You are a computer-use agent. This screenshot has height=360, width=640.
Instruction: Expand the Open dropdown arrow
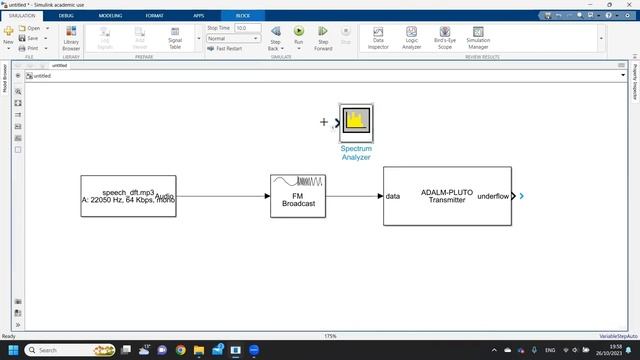point(47,28)
